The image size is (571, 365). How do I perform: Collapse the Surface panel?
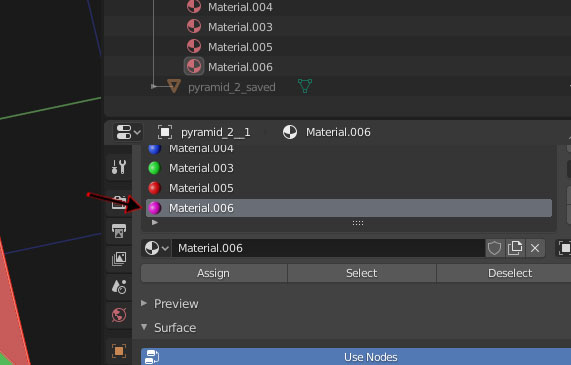pyautogui.click(x=144, y=327)
